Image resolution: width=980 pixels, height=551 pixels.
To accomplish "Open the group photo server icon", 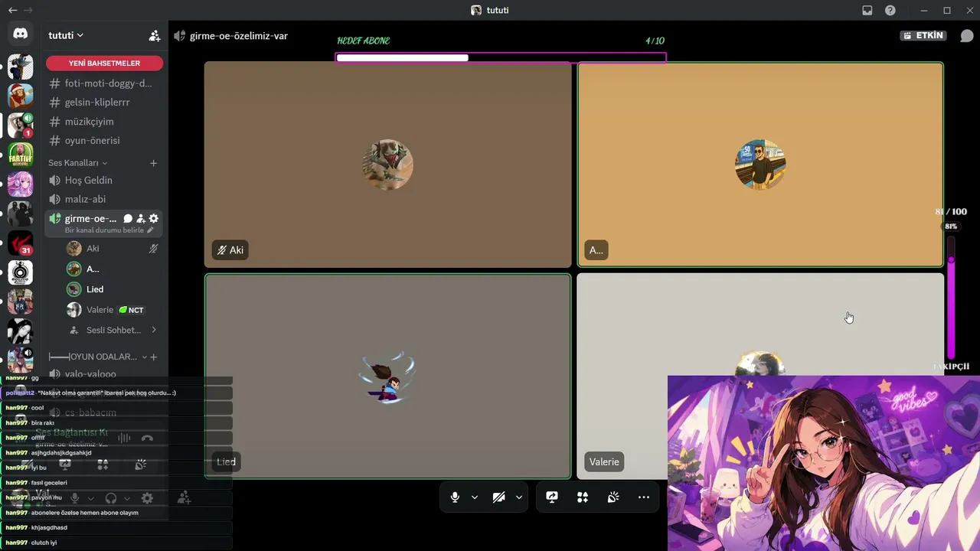I will click(20, 302).
